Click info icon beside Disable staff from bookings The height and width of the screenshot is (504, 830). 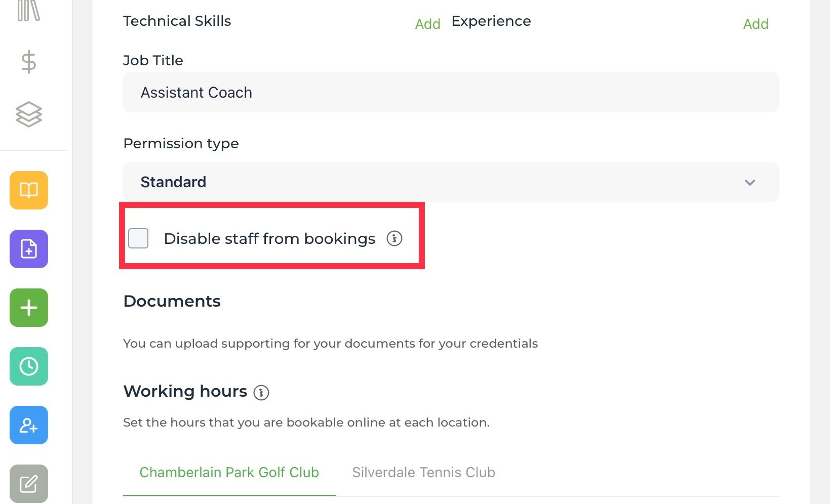coord(394,238)
